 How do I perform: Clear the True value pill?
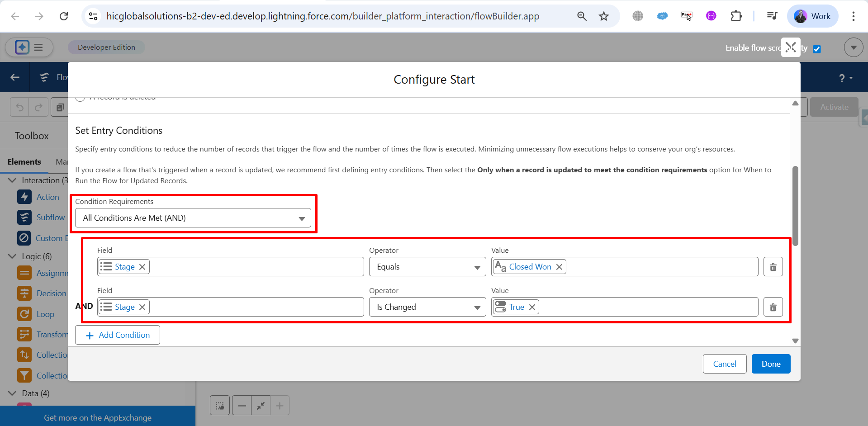point(532,307)
